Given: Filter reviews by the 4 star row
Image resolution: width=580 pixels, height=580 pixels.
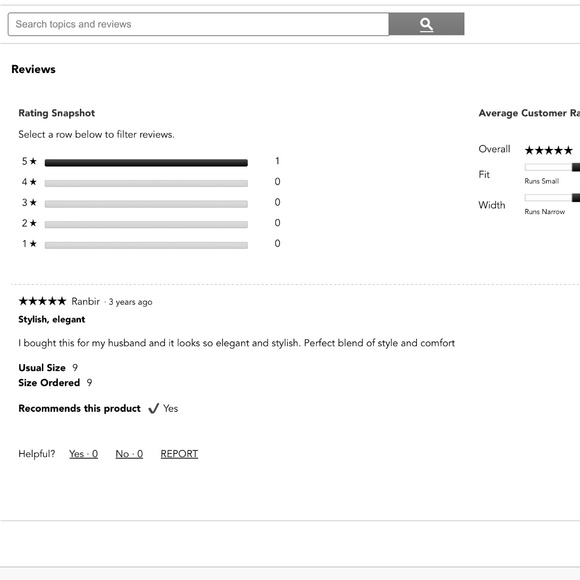Looking at the screenshot, I should (151, 182).
